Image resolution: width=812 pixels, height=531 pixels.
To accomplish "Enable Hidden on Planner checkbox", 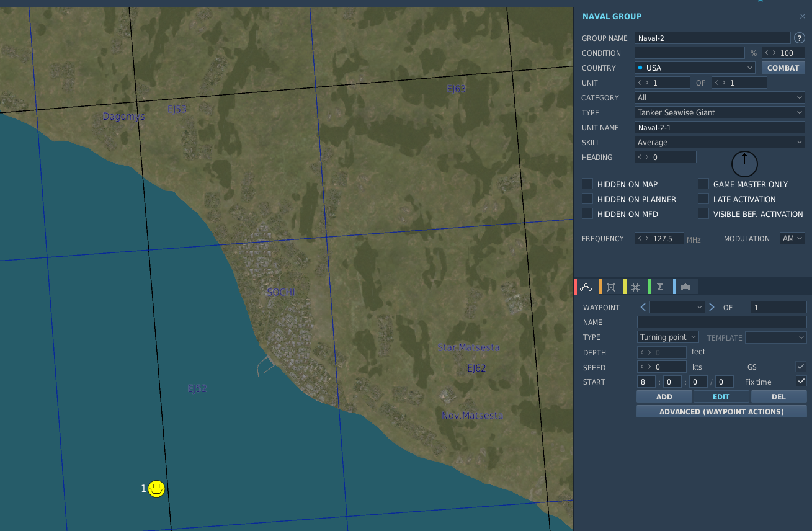I will point(587,199).
